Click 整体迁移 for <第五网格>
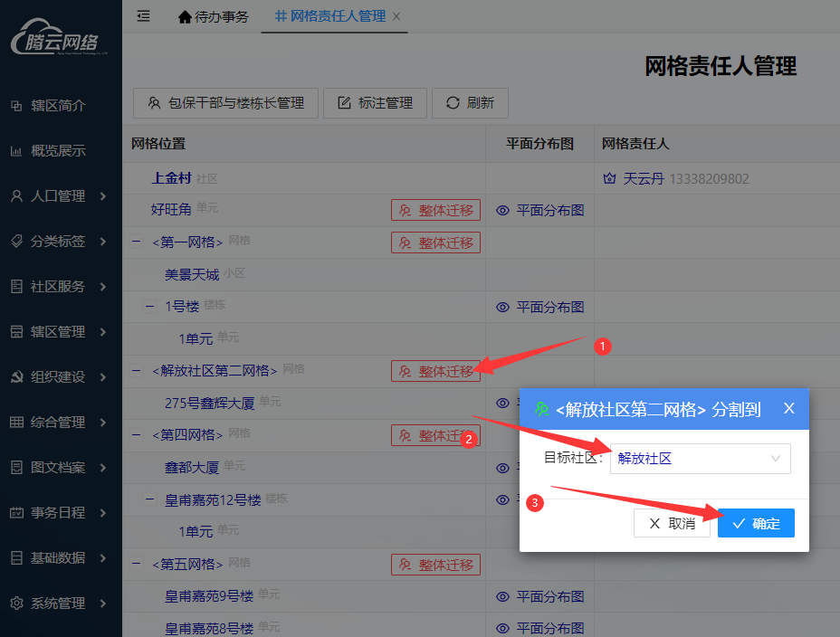840x637 pixels. [x=435, y=565]
